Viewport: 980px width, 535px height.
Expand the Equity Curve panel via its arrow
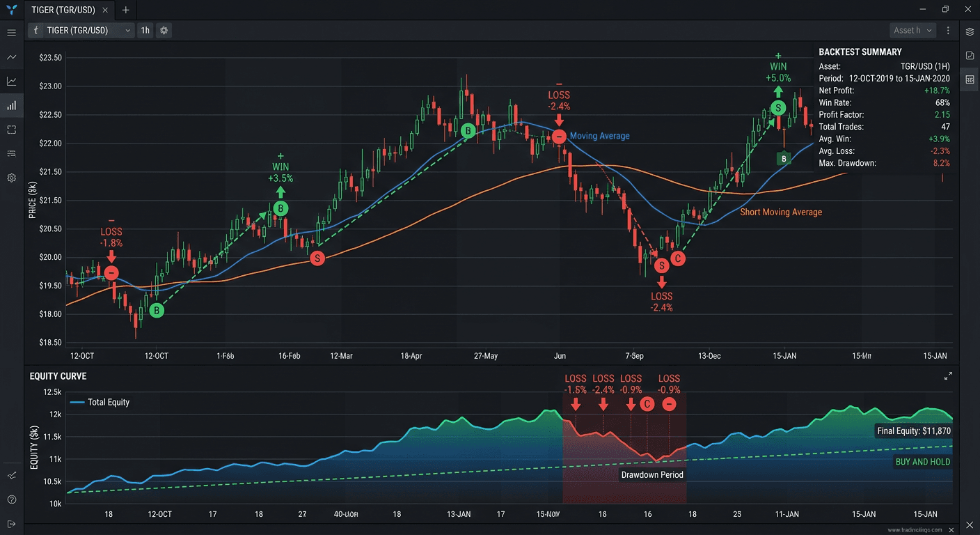(x=948, y=375)
